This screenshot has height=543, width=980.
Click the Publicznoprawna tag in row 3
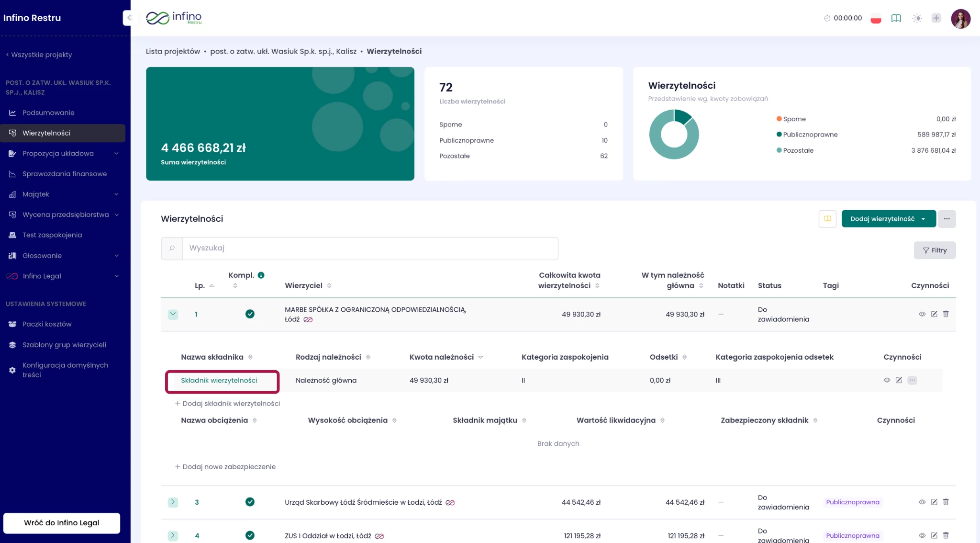[x=852, y=502]
